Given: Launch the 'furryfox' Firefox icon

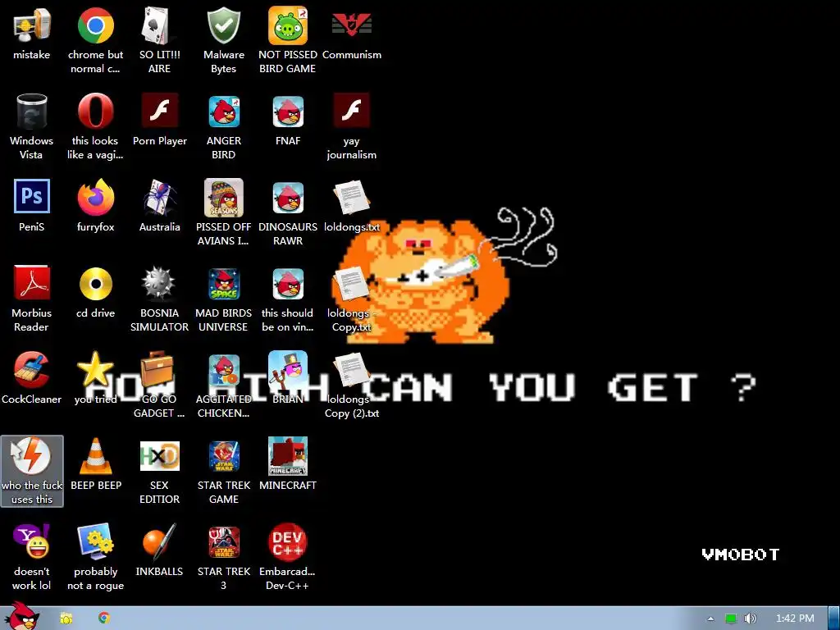Looking at the screenshot, I should click(95, 197).
